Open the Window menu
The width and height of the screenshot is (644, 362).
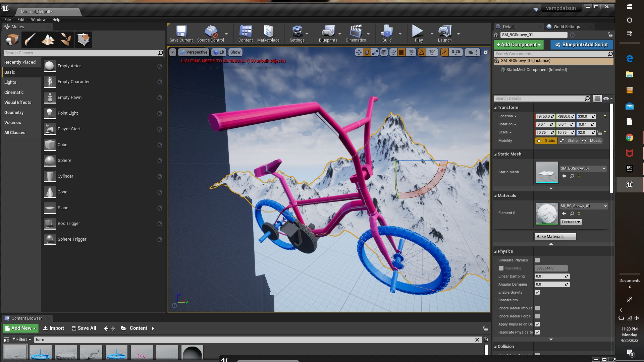38,20
